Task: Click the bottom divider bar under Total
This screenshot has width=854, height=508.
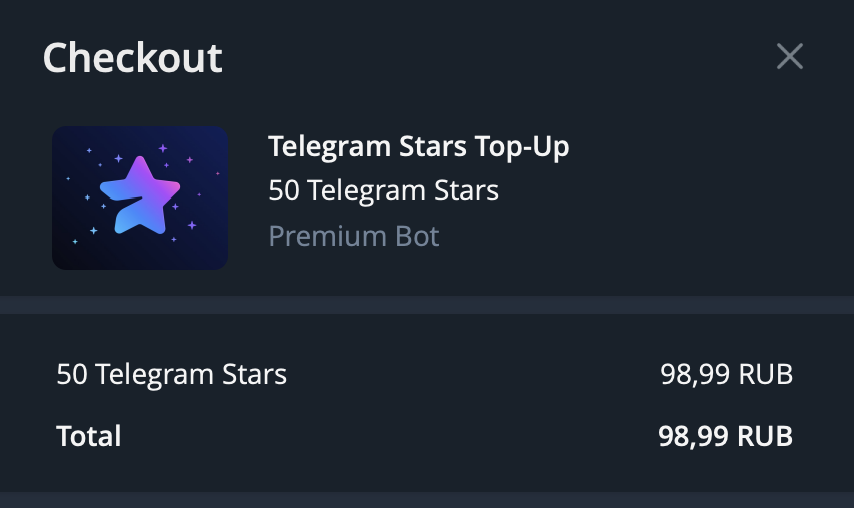Action: 427,500
